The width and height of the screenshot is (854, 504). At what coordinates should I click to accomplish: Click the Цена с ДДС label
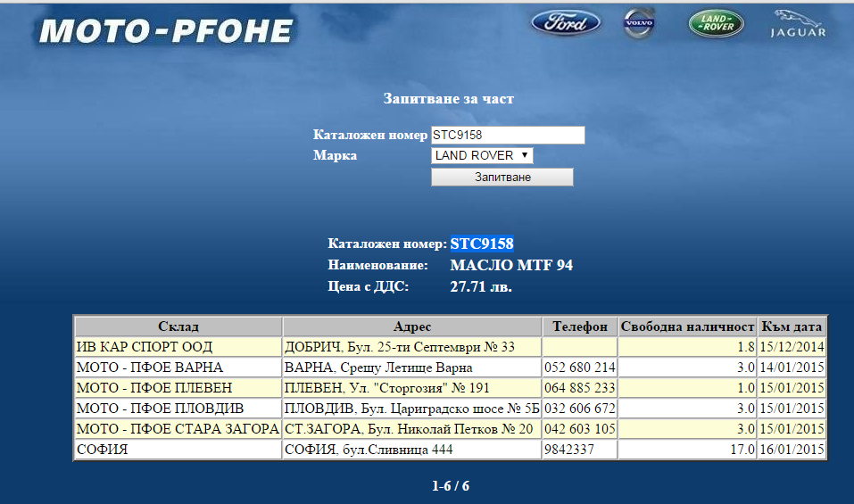tap(369, 286)
